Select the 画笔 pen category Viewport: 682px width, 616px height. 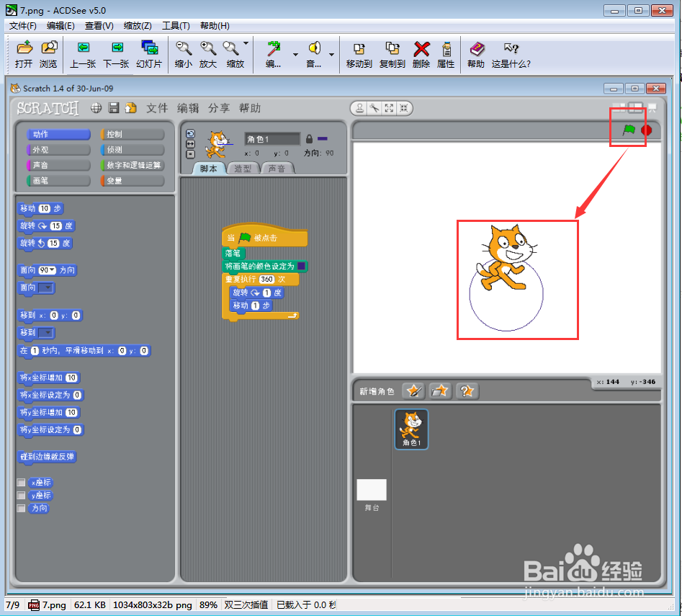[x=58, y=181]
